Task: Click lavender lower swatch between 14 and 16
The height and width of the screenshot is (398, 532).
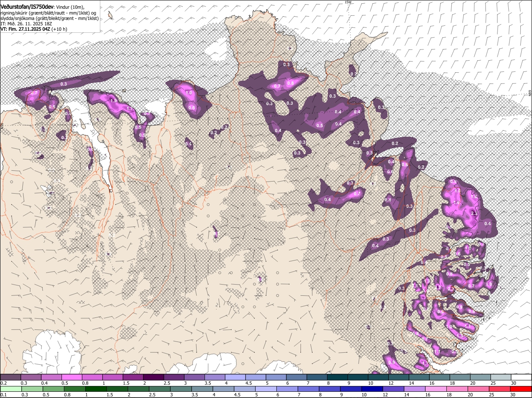Action: click(414, 389)
